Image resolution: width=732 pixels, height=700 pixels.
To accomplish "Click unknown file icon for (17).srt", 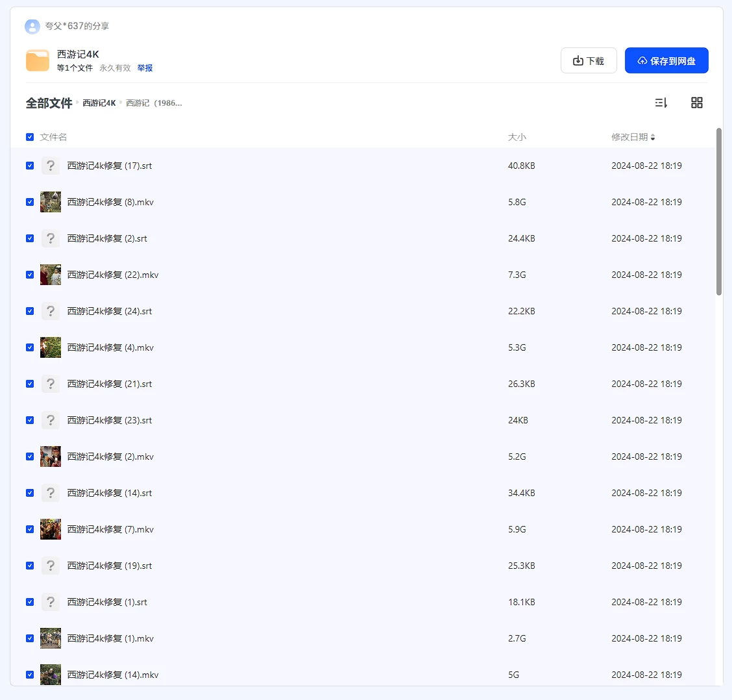I will pos(51,166).
